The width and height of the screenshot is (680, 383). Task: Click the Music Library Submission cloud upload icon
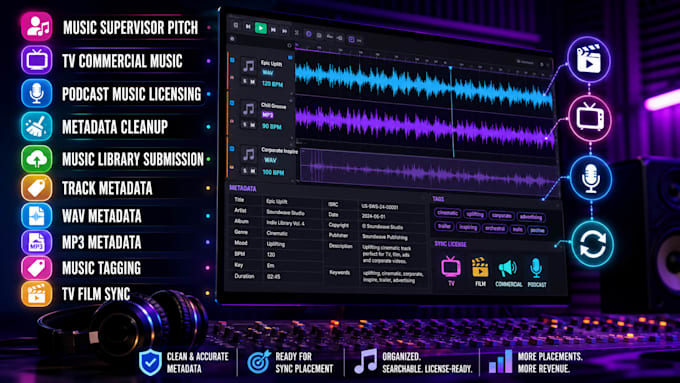click(36, 159)
